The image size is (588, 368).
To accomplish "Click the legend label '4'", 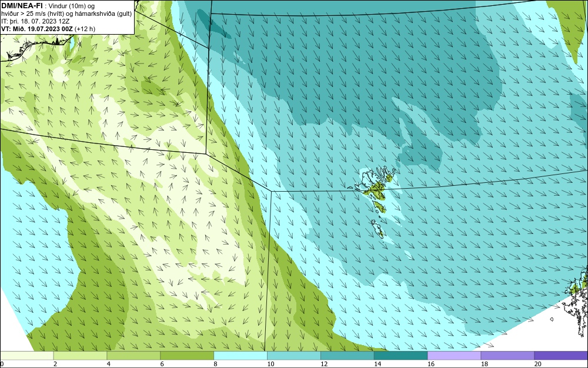I will coord(108,364).
